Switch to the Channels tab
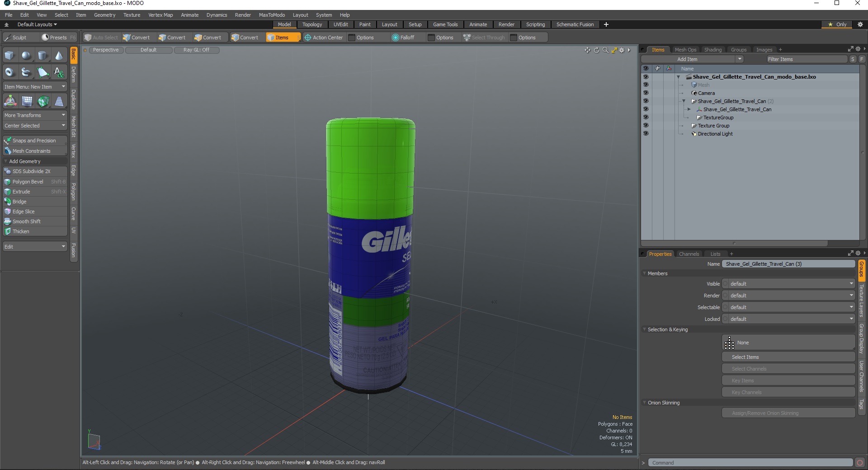 [689, 254]
